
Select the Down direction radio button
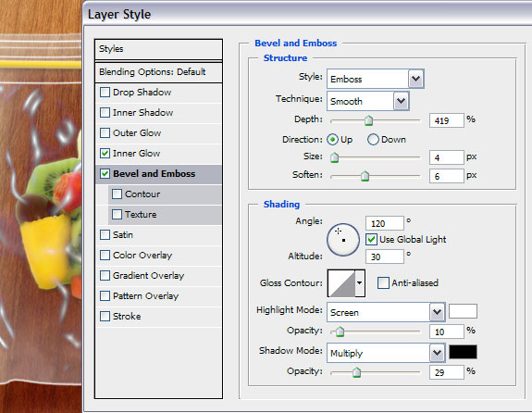pos(373,140)
